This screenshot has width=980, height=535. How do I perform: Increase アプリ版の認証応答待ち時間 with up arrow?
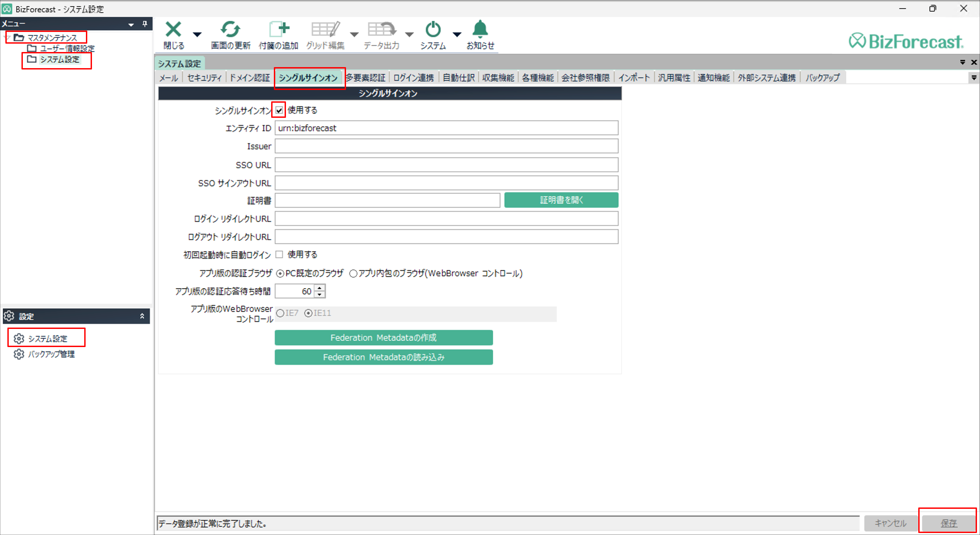tap(320, 288)
